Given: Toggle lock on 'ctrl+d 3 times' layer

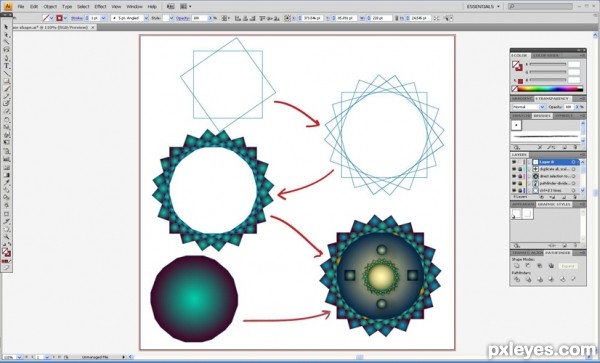Looking at the screenshot, I should 520,190.
